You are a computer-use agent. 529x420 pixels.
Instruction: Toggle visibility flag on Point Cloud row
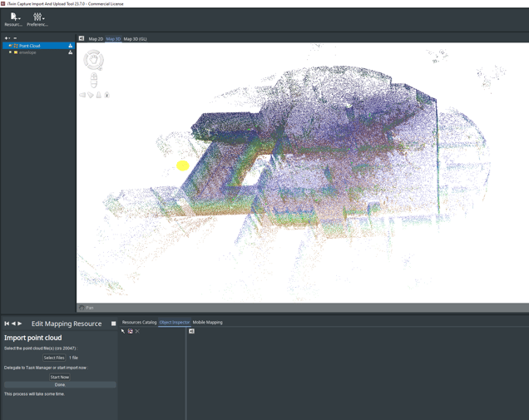pos(71,46)
